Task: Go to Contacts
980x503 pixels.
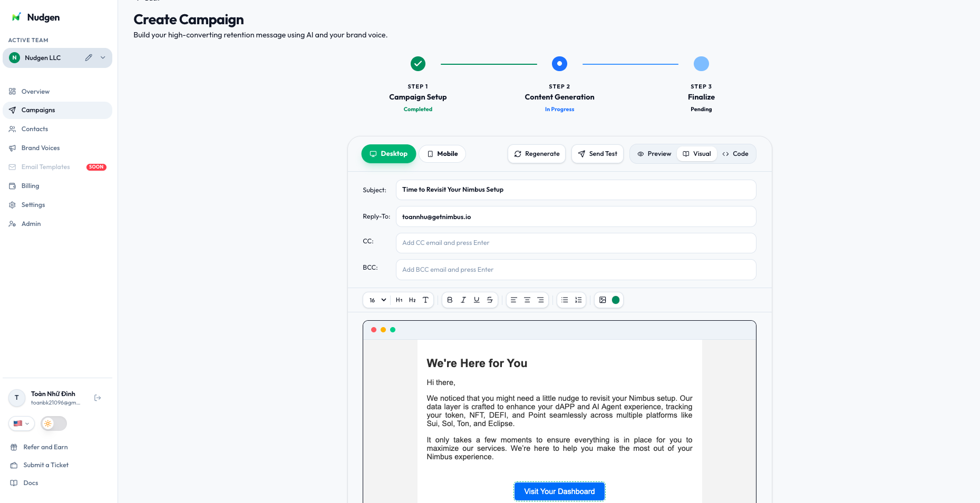Action: coord(57,129)
